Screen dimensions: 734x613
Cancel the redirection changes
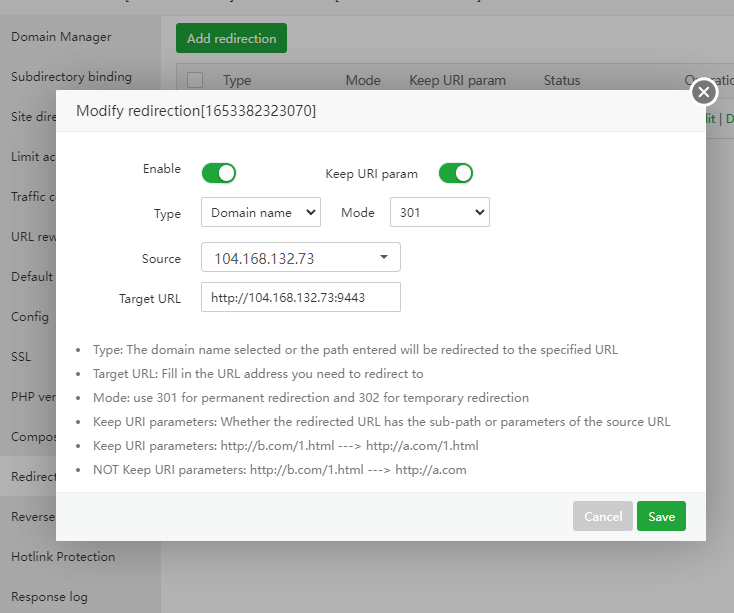point(603,517)
